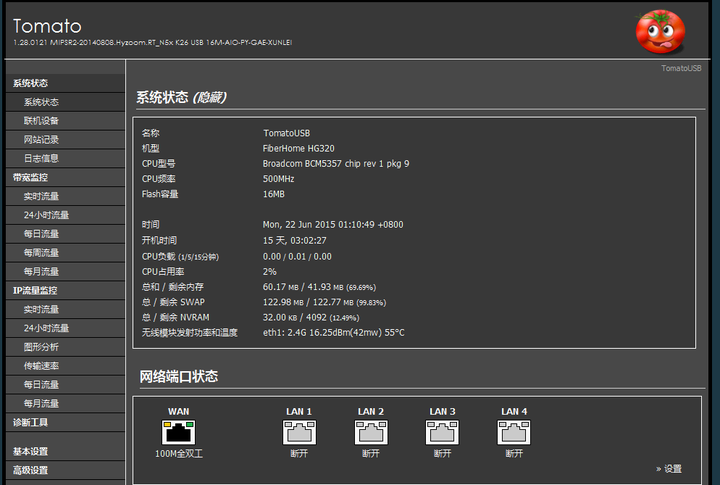Click the router name value TomatoUSB
This screenshot has width=720, height=485.
click(287, 133)
